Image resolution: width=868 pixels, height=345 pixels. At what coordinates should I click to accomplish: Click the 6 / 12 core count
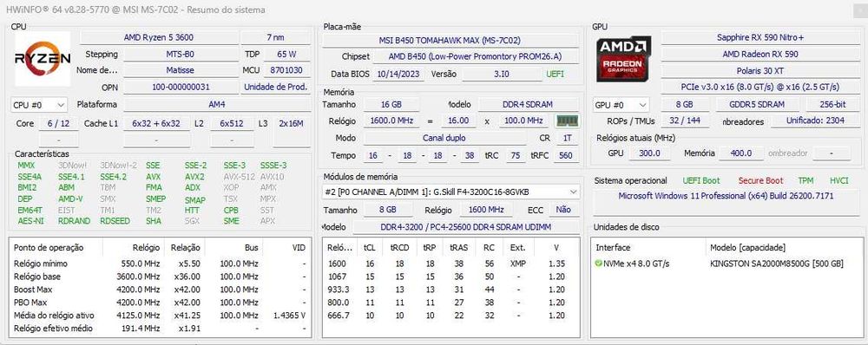(58, 124)
